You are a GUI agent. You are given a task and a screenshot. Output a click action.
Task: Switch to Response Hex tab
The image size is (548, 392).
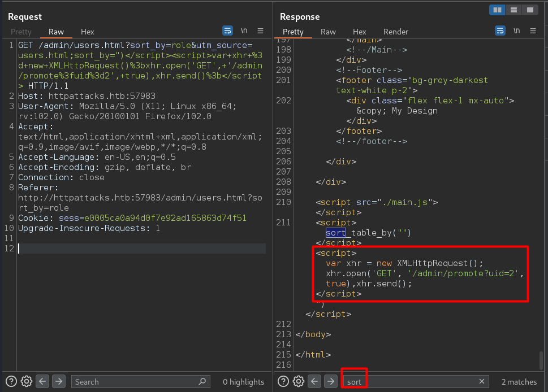coord(359,32)
